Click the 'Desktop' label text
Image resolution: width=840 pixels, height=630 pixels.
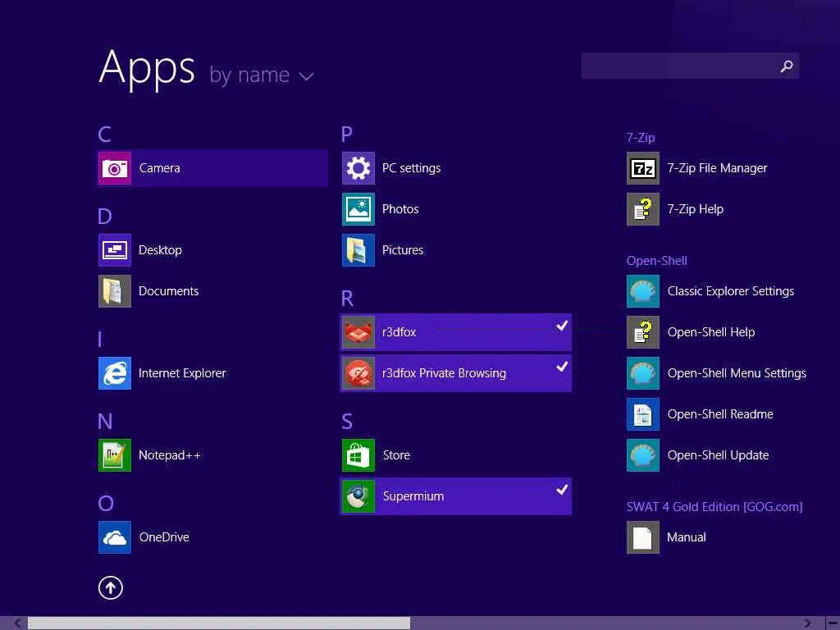pos(160,250)
